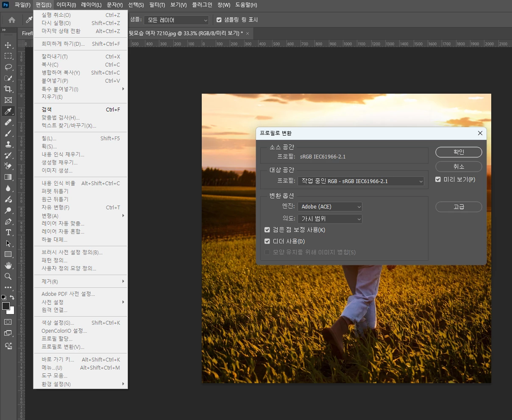
Task: Click 고급 button in dialog
Action: tap(459, 207)
